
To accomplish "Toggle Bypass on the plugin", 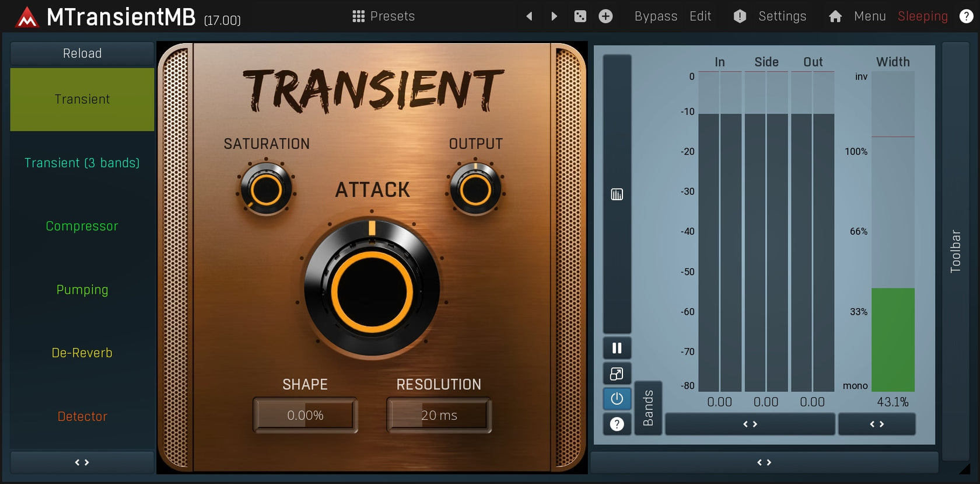I will pyautogui.click(x=656, y=16).
